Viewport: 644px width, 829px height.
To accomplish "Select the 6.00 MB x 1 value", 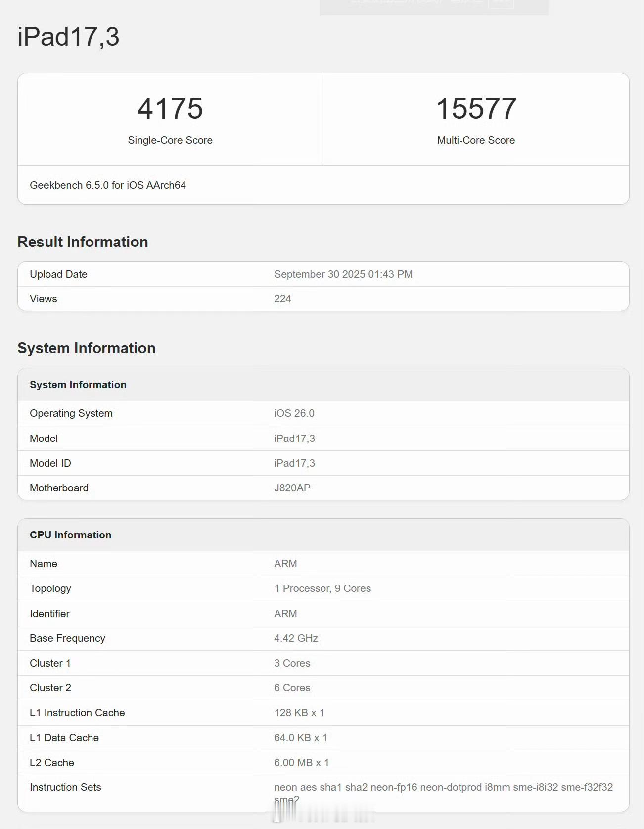I will tap(301, 763).
